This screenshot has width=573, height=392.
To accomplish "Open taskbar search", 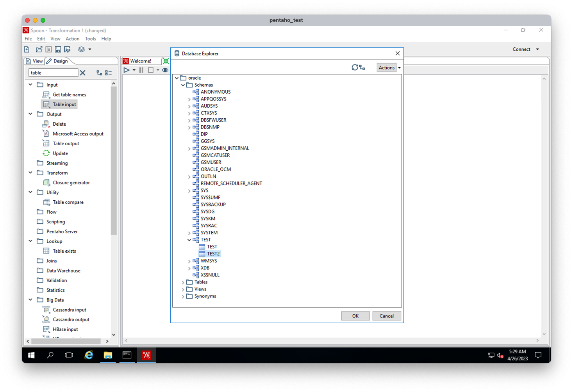I will [50, 355].
